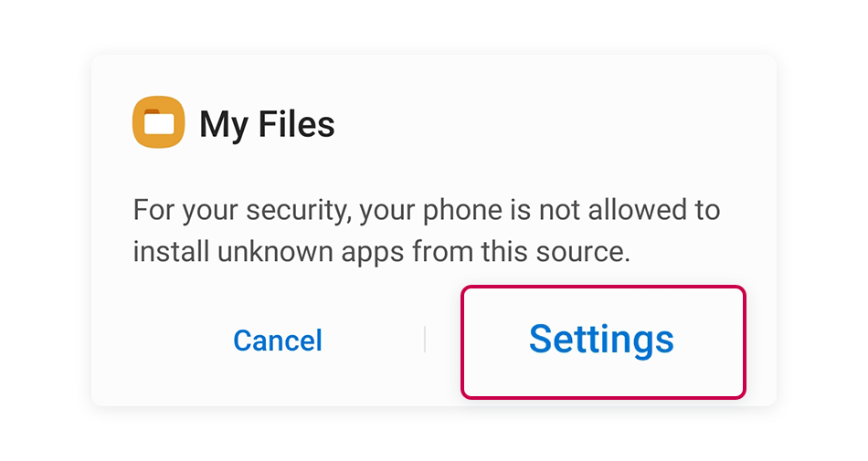Tap the blue Cancel label
Viewport: 868px width, 461px height.
278,340
